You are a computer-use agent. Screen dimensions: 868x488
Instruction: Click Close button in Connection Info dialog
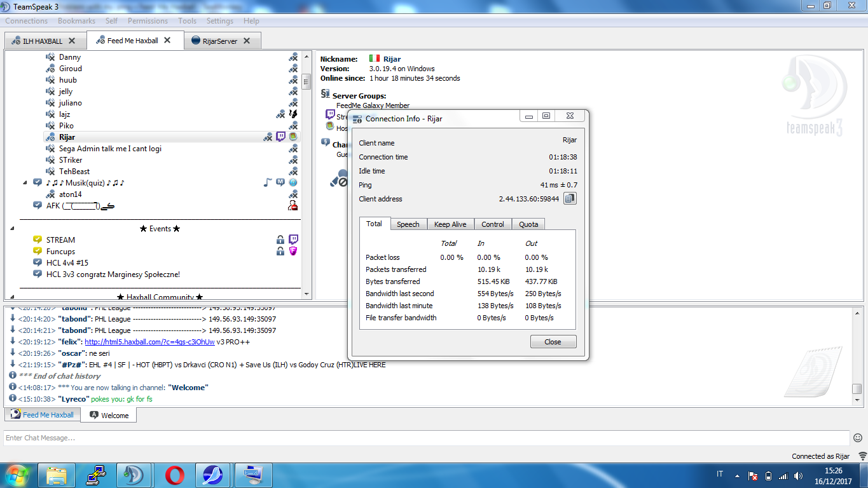(553, 342)
